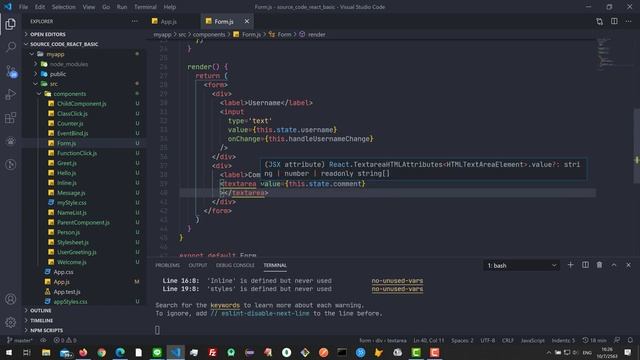Open Run and Debug view

click(x=11, y=95)
